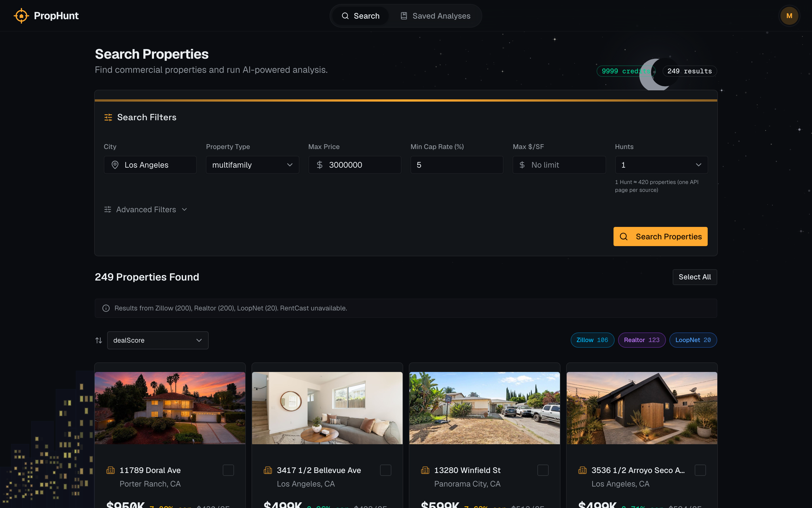Check the 3417 1/2 Bellevue Ave selection box
The image size is (812, 508).
(x=385, y=470)
